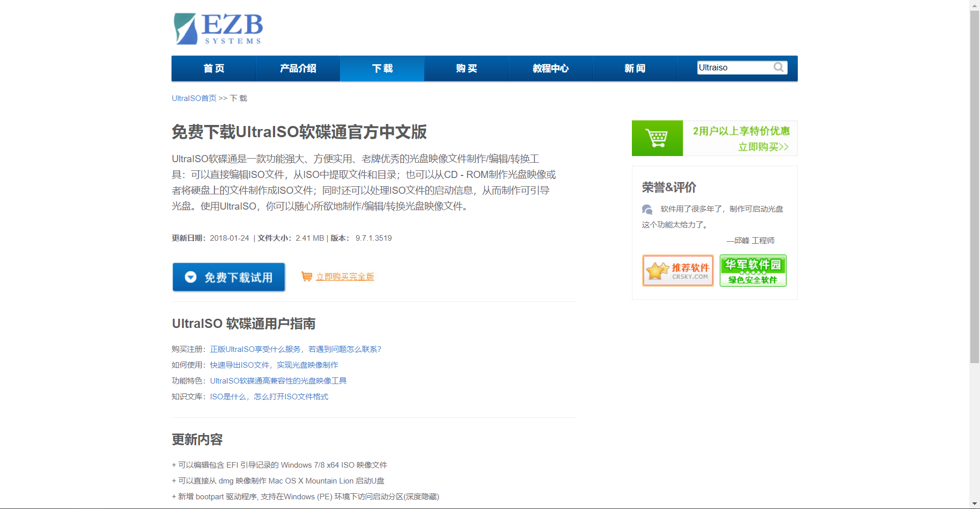Click the 荣誉&评价 heading
Viewport: 980px width, 509px height.
coord(669,187)
